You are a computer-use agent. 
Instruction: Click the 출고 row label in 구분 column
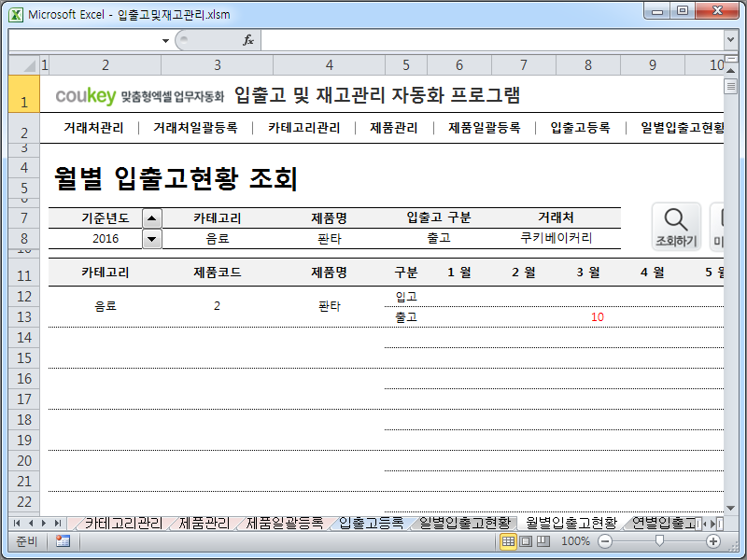click(x=406, y=317)
